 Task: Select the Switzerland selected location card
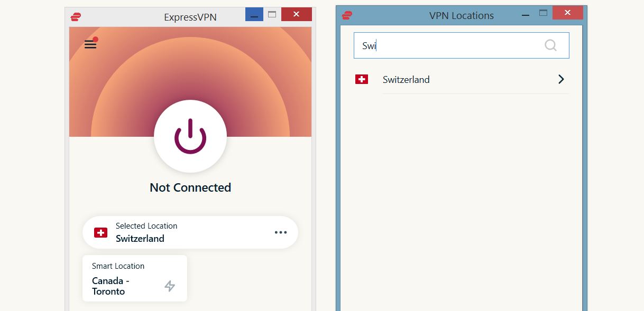(190, 232)
